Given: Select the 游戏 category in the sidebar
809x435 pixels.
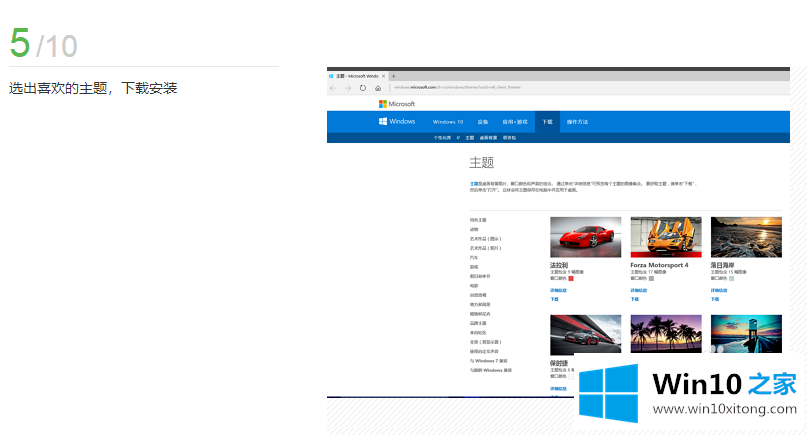Looking at the screenshot, I should [474, 267].
